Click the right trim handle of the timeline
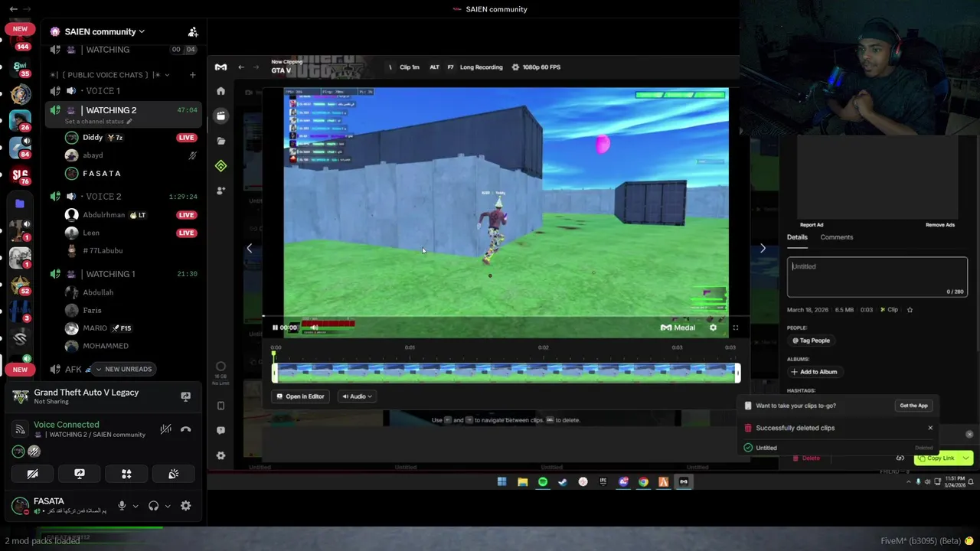Screen dimensions: 980x551 coord(738,373)
